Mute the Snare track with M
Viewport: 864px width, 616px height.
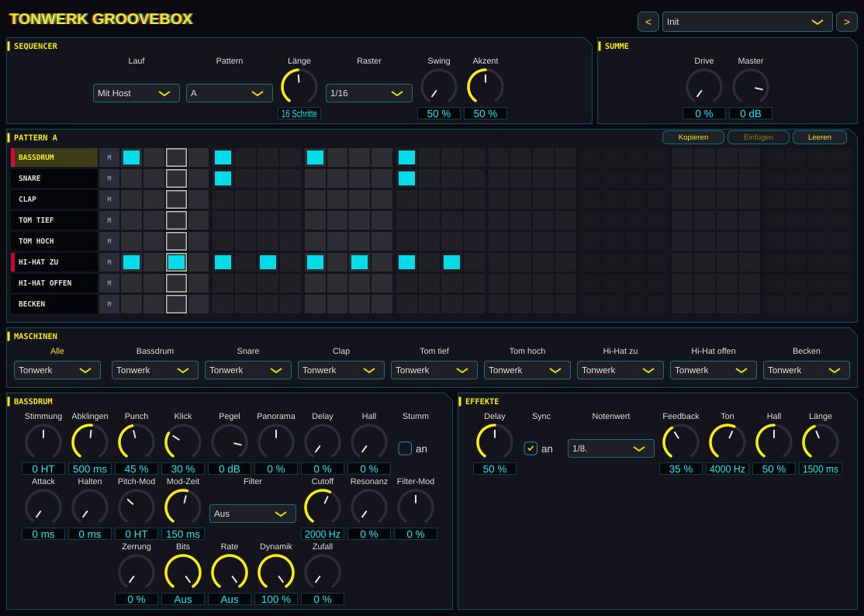tap(109, 178)
